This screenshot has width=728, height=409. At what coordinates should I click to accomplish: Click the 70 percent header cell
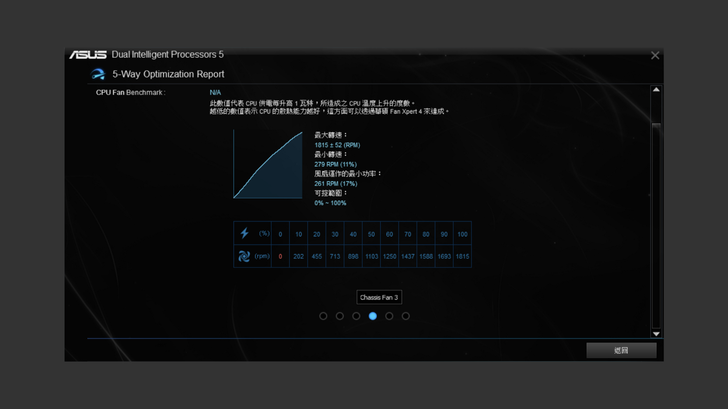(408, 234)
